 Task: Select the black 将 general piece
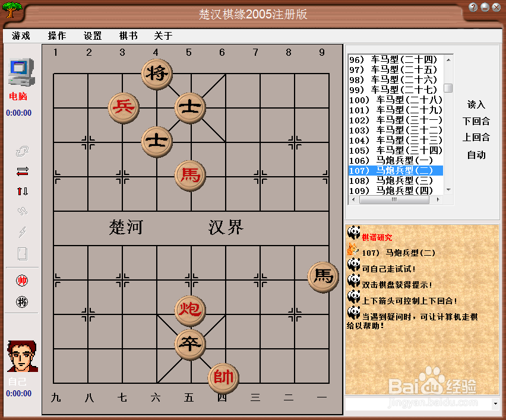(157, 74)
